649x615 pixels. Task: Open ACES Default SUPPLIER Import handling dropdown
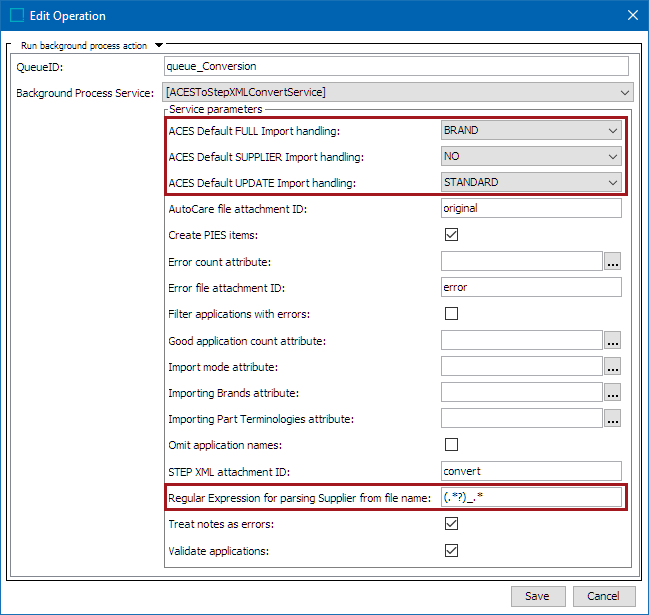point(531,156)
